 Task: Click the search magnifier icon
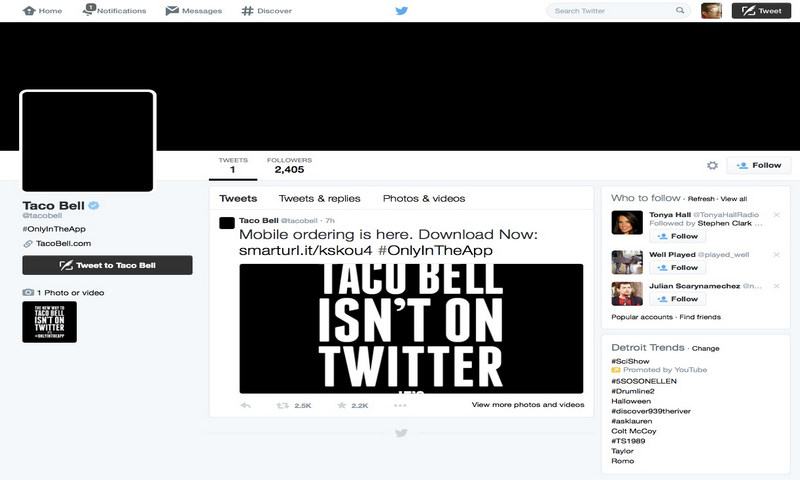[x=681, y=11]
